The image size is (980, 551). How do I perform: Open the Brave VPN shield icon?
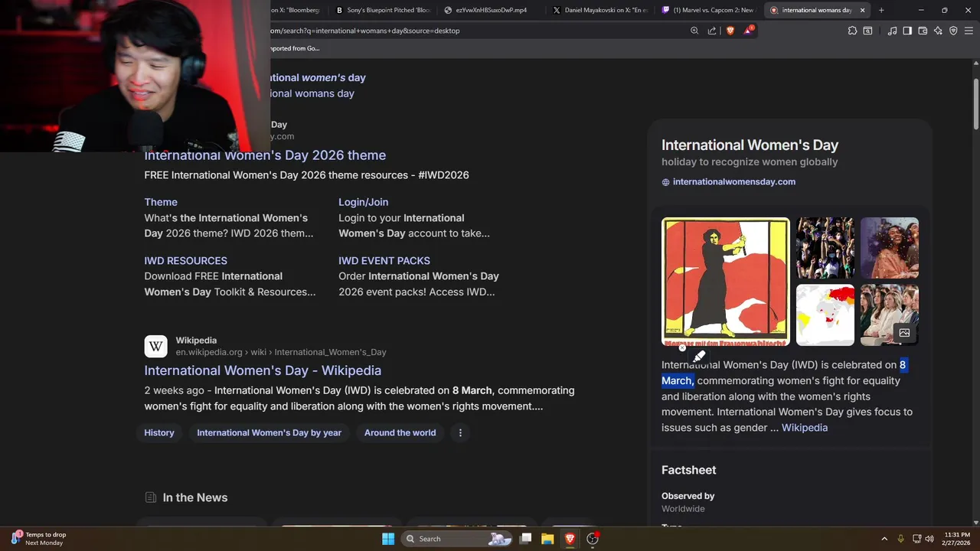coord(953,31)
